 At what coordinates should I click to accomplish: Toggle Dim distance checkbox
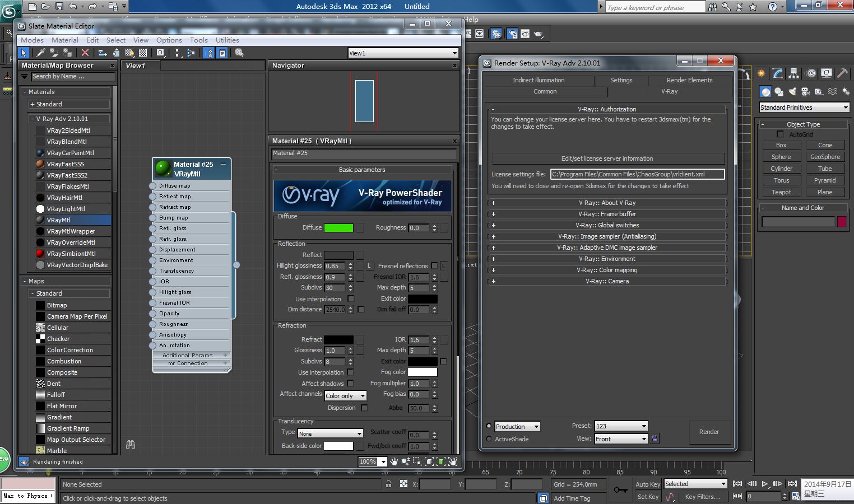pyautogui.click(x=361, y=309)
